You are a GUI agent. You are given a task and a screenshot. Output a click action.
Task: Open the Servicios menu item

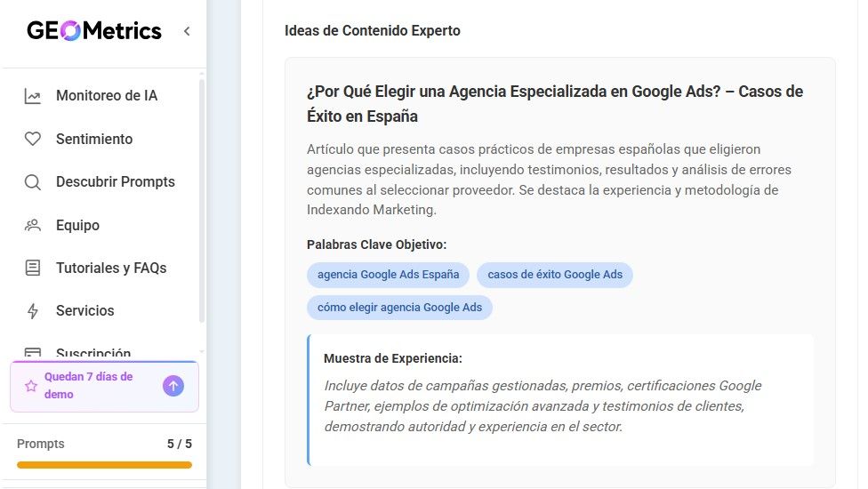pos(84,311)
